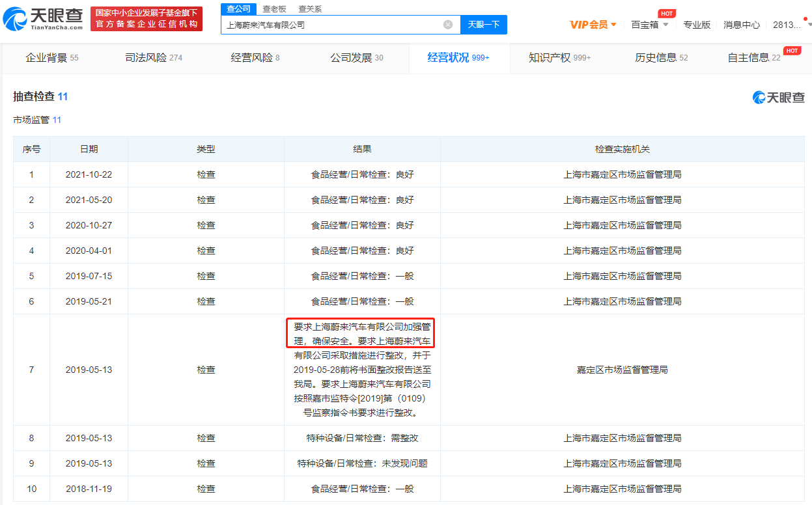This screenshot has height=505, width=812.
Task: Click 食品经营/日常检查：一般 in the 2018-11-19 row
Action: click(362, 489)
